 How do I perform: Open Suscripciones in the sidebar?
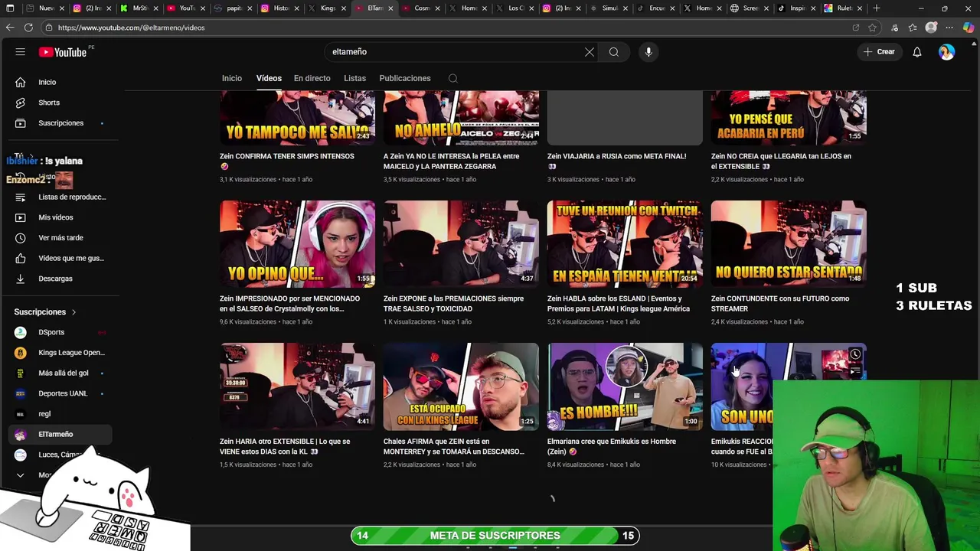pos(60,123)
